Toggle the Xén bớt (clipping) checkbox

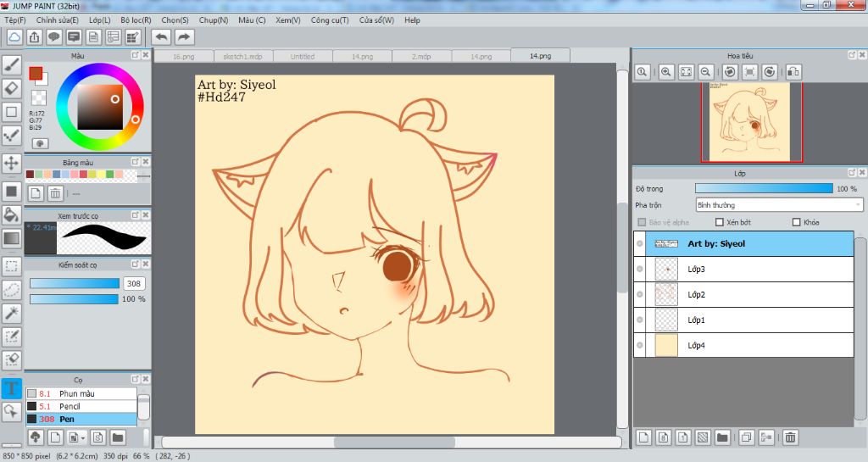[720, 222]
